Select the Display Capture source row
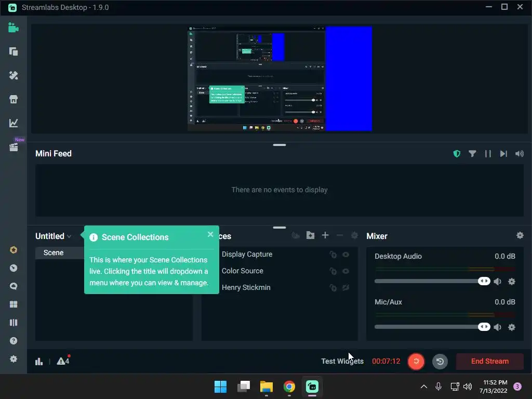532x399 pixels. coord(279,255)
